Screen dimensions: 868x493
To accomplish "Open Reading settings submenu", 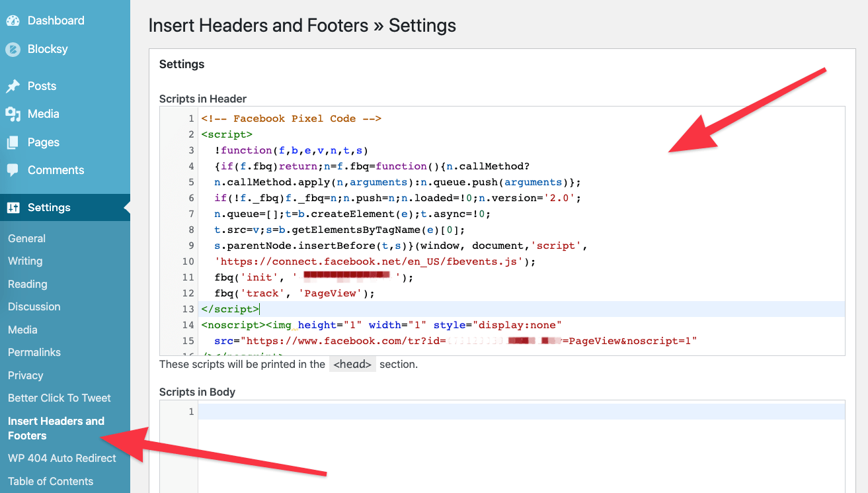I will (27, 284).
